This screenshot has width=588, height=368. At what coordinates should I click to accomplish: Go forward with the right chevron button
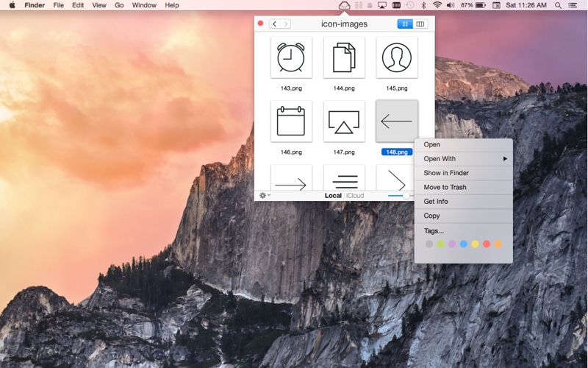point(285,24)
